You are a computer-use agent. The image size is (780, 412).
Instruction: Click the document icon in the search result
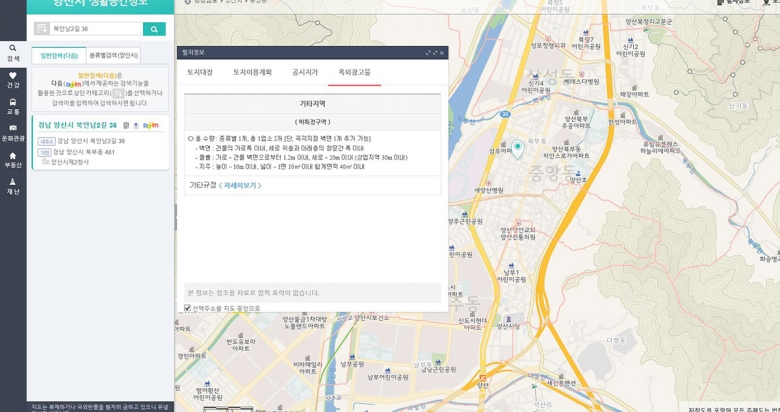coord(126,125)
